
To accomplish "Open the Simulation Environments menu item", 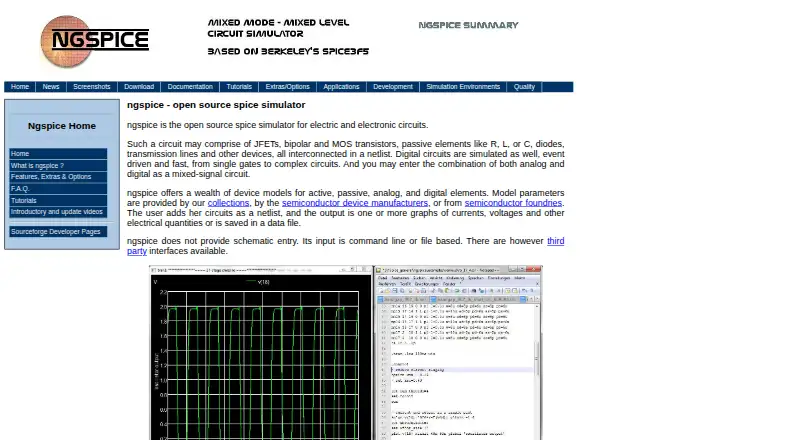I will coord(463,87).
